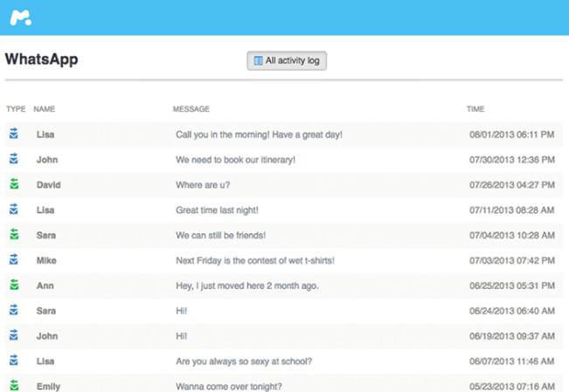Select the name Mike

(x=46, y=260)
